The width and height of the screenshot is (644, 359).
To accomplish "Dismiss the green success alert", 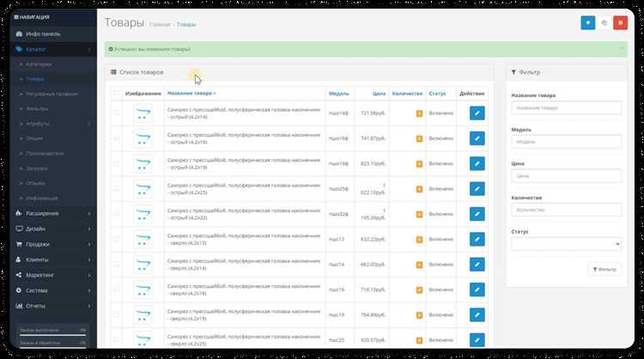I will point(623,49).
